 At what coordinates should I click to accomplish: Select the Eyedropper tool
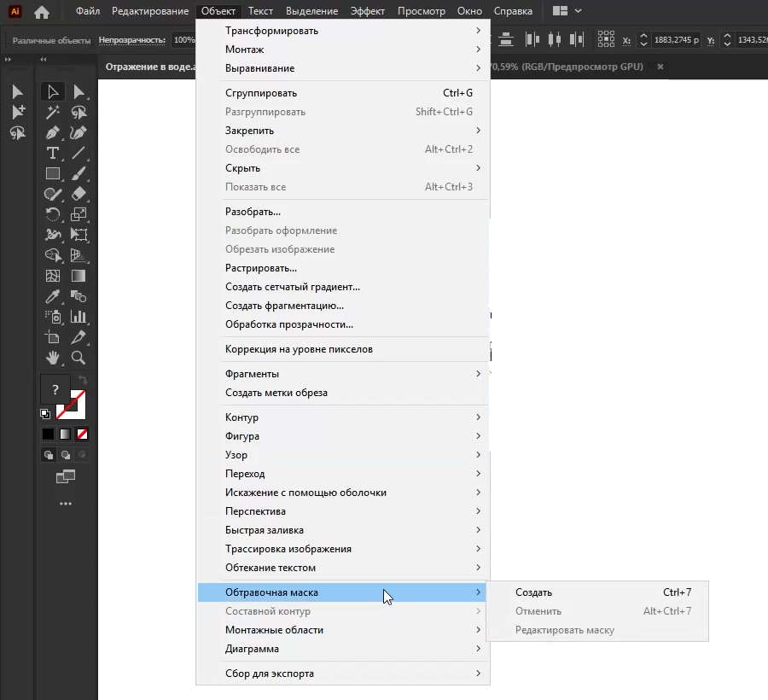click(x=53, y=296)
